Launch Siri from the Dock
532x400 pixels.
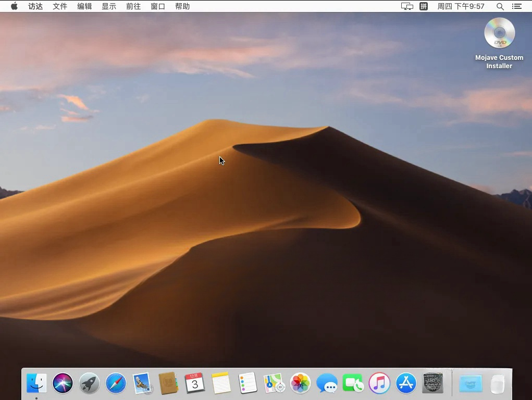pos(63,383)
